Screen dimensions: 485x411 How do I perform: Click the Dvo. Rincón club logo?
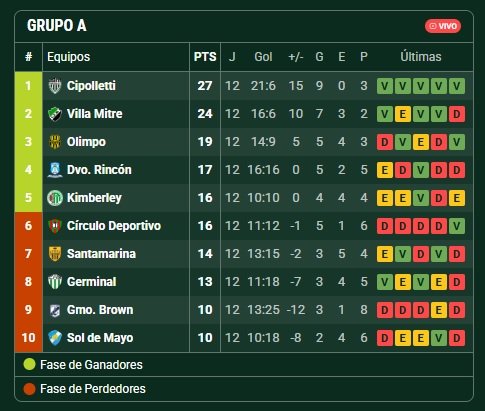click(55, 170)
